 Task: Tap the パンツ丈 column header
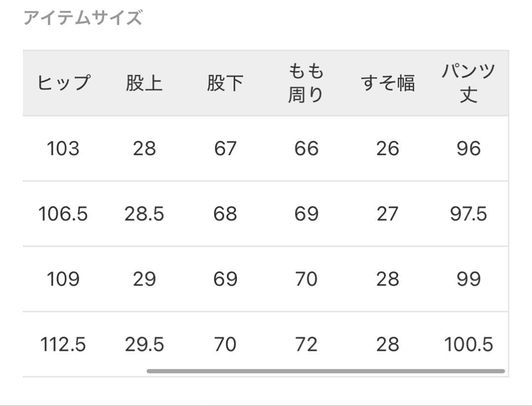(x=468, y=83)
